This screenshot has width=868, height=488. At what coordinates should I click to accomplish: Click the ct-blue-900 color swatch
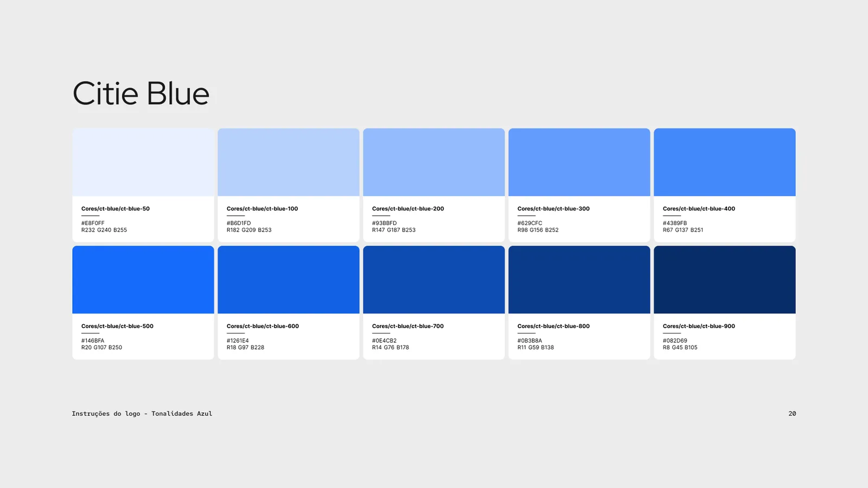coord(725,280)
